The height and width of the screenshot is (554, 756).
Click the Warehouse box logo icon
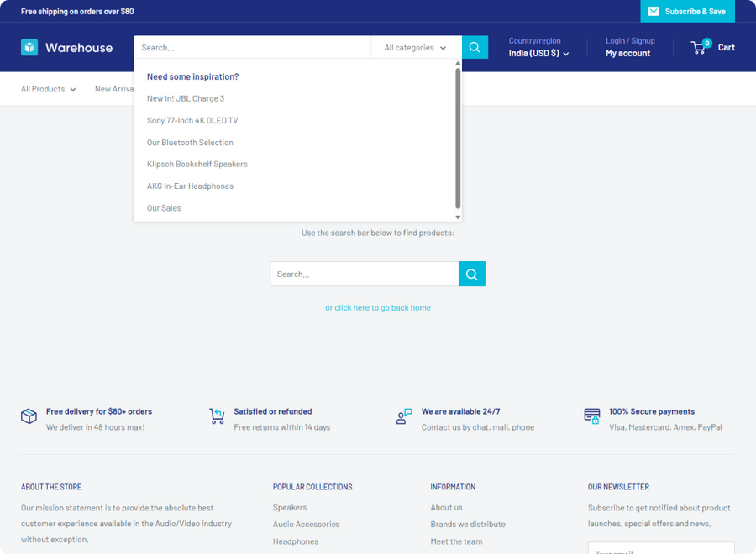point(29,47)
